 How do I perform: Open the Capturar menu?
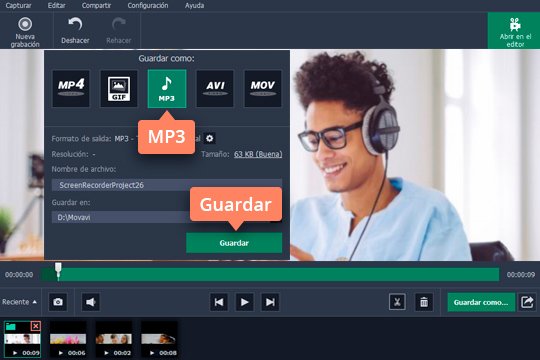click(x=18, y=6)
